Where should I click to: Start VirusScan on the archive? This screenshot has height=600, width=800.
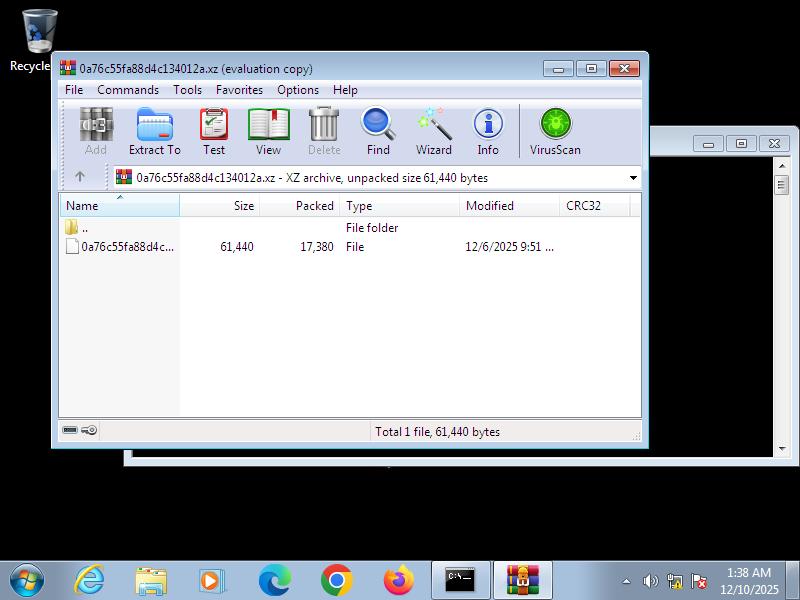[555, 132]
